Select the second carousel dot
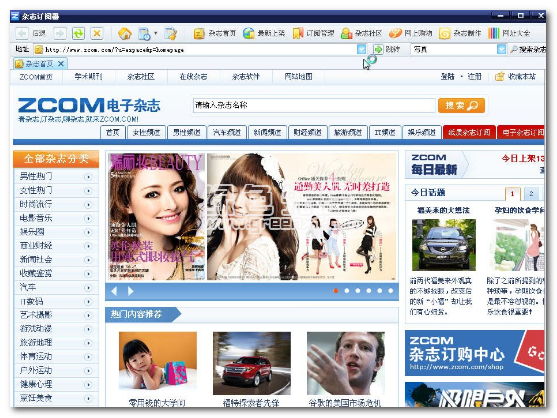The height and width of the screenshot is (418, 557). (x=347, y=291)
